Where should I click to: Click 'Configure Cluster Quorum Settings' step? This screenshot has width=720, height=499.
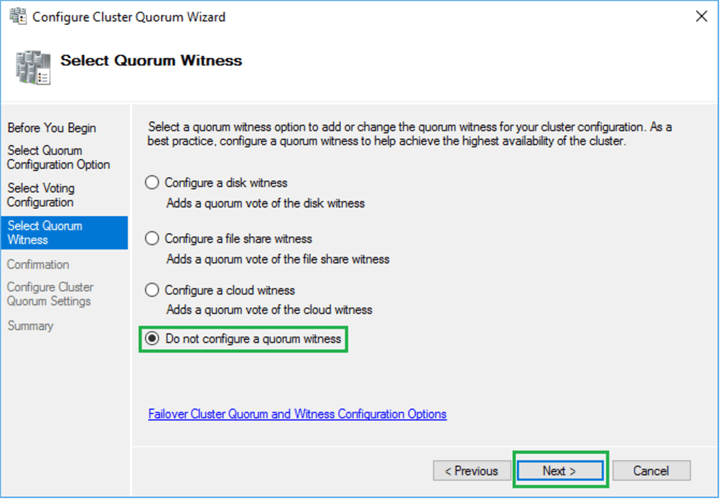[x=50, y=294]
